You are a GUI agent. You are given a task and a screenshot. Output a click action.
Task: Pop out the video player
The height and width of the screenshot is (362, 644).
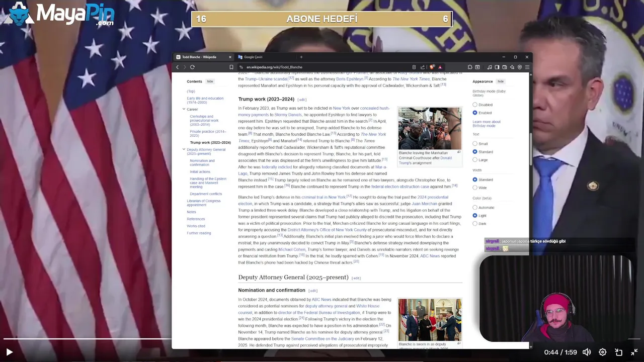[619, 352]
